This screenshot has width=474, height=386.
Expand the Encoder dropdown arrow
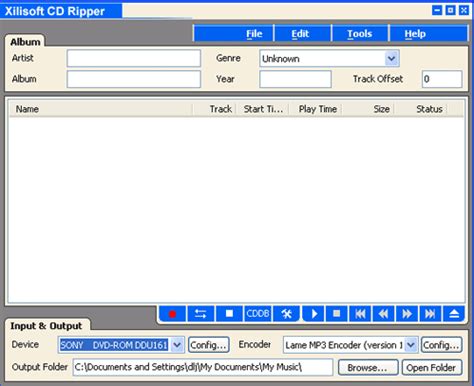point(411,345)
